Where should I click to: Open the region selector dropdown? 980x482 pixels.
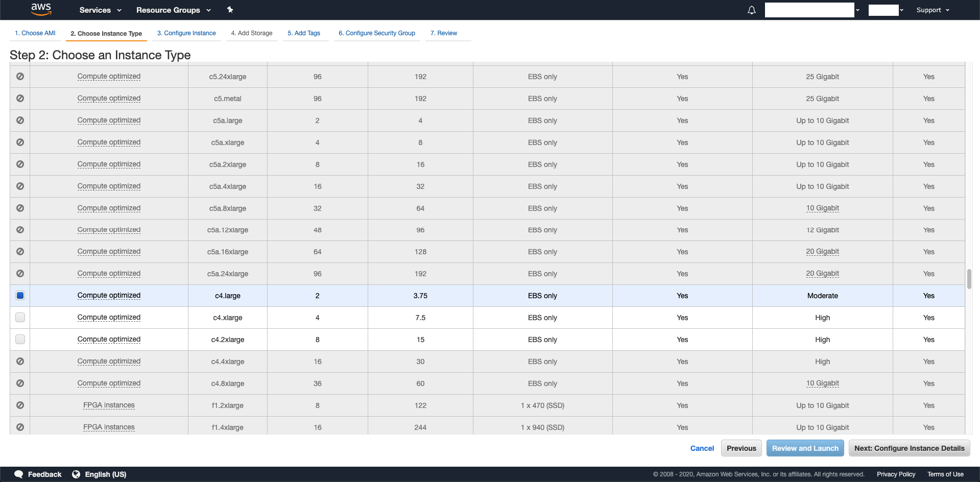[886, 10]
